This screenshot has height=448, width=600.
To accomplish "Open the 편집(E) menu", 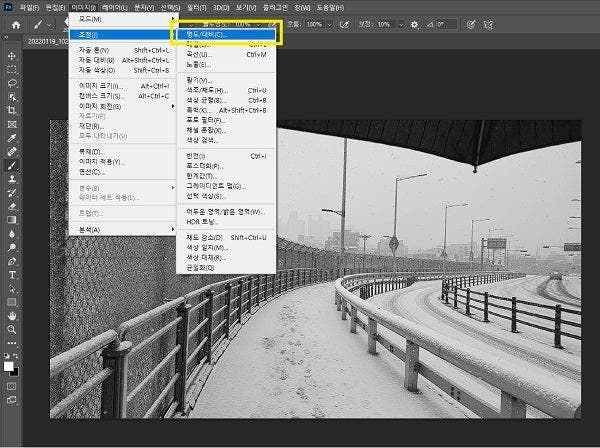I will (55, 7).
